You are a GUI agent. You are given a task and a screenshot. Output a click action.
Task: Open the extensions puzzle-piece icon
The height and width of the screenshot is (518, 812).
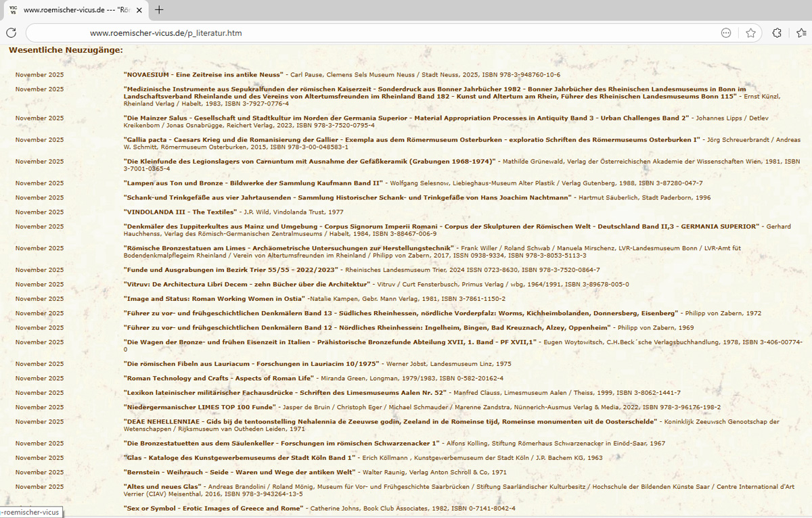(777, 32)
